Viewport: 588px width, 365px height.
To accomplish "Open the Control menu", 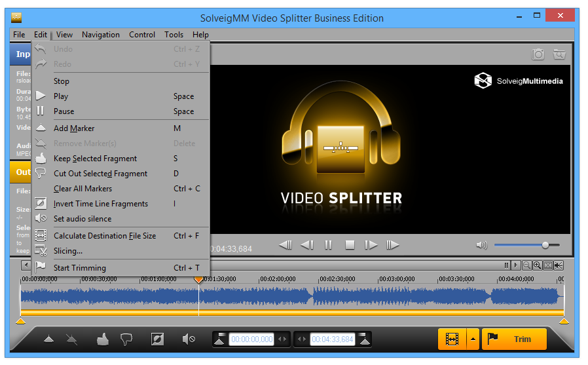I will tap(141, 35).
